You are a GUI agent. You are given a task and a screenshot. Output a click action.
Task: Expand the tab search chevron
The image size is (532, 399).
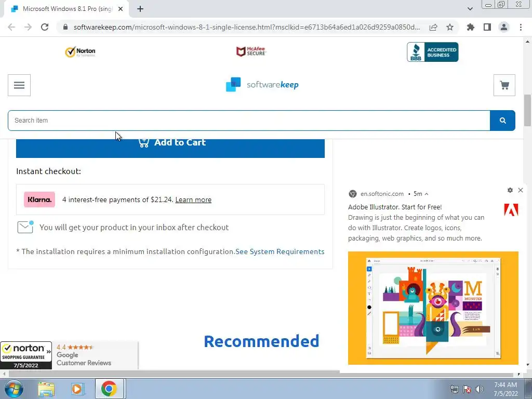(470, 9)
